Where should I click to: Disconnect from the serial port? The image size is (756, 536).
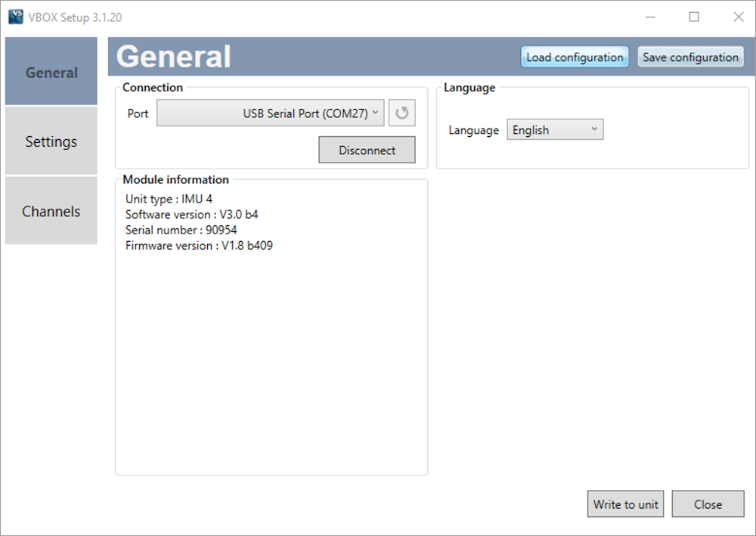(367, 150)
